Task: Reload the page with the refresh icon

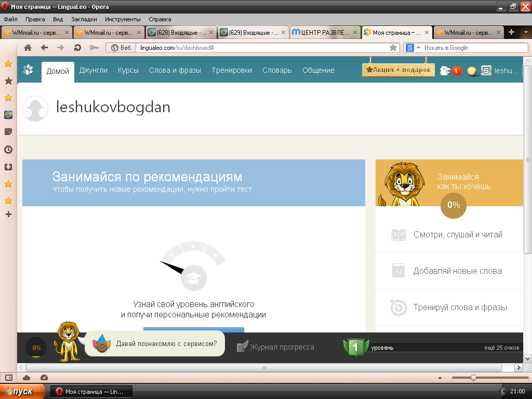Action: pos(77,48)
